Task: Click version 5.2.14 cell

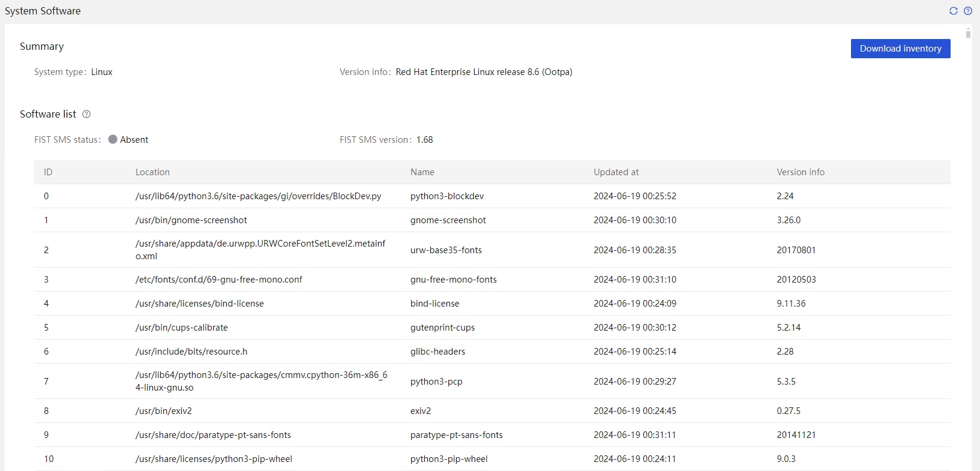Action: pos(789,328)
